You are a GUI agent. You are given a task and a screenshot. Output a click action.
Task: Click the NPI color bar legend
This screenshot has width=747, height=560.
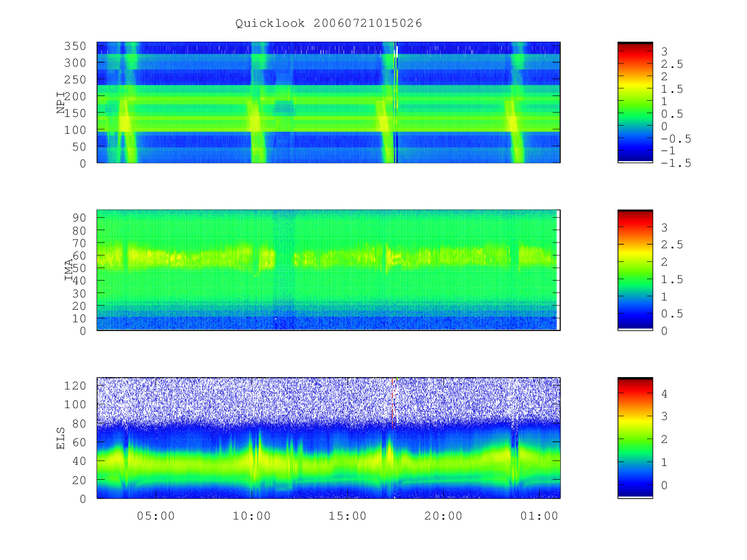point(635,102)
